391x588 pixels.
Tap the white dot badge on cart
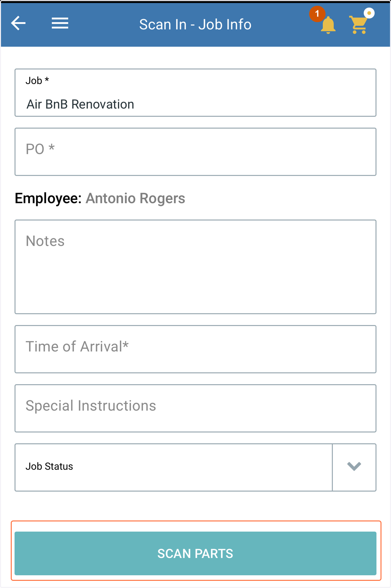click(369, 13)
